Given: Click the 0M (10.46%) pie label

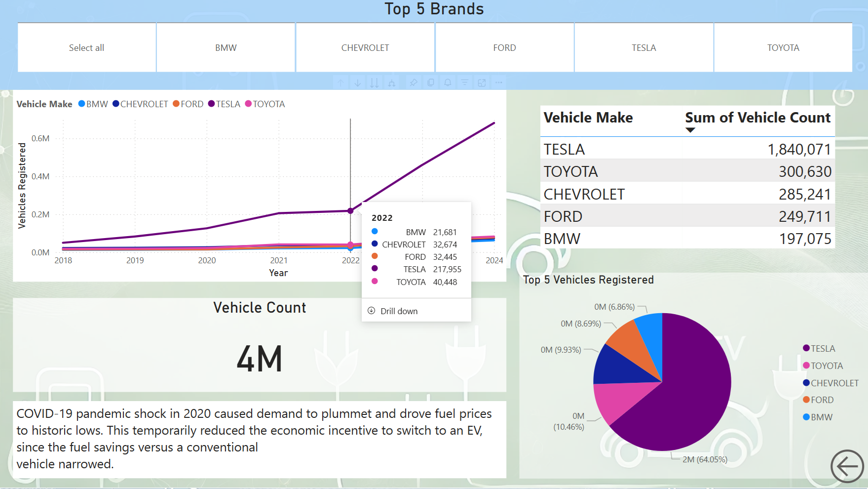Looking at the screenshot, I should [x=569, y=421].
